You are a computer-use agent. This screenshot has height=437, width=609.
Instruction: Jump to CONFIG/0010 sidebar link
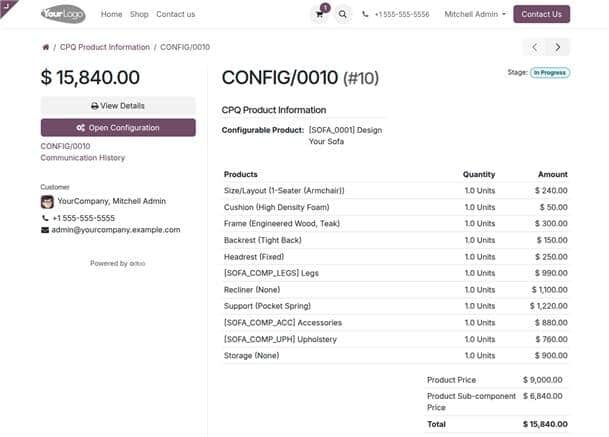65,146
